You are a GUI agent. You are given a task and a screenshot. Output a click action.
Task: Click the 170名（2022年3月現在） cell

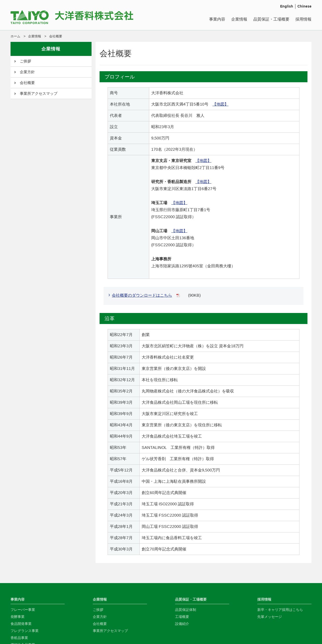point(224,149)
